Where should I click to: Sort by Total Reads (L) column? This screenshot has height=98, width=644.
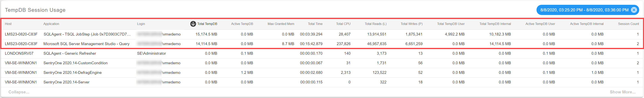375,24
